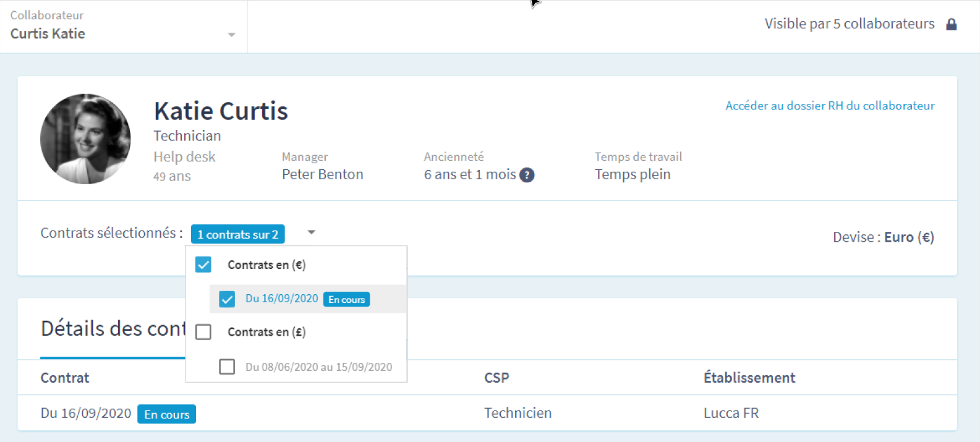Screen dimensions: 980x442
Task: Collapse the selected contracts dropdown arrow
Action: tap(311, 232)
